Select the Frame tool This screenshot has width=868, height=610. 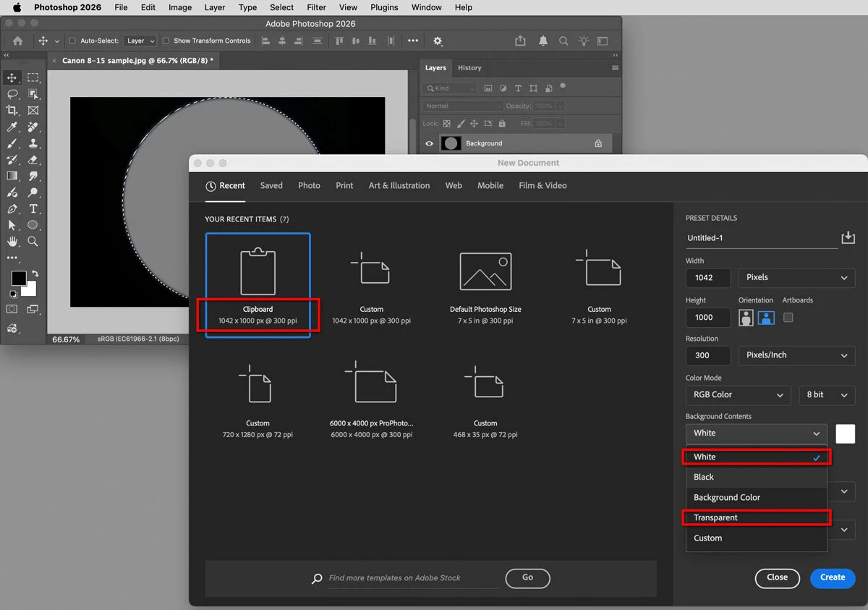pyautogui.click(x=33, y=111)
